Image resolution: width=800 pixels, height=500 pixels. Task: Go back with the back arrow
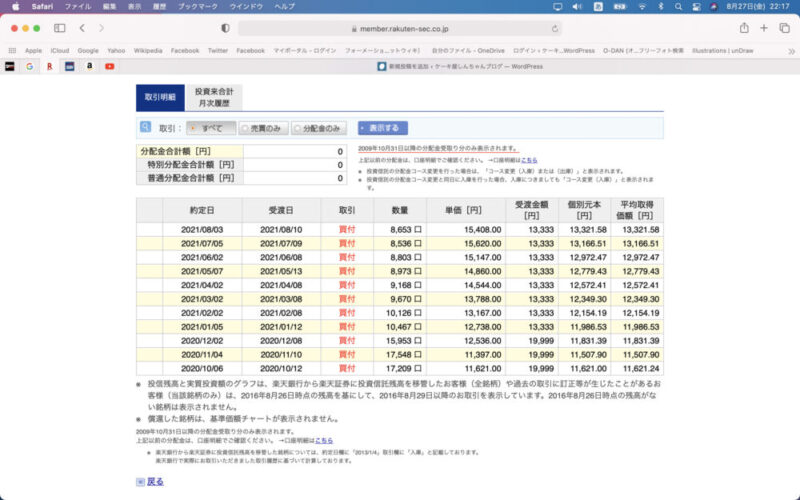point(82,28)
